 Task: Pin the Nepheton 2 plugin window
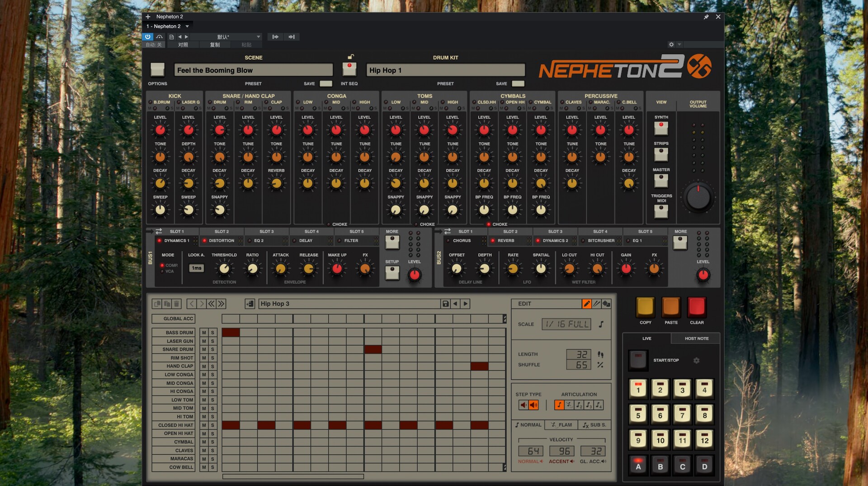(x=706, y=17)
